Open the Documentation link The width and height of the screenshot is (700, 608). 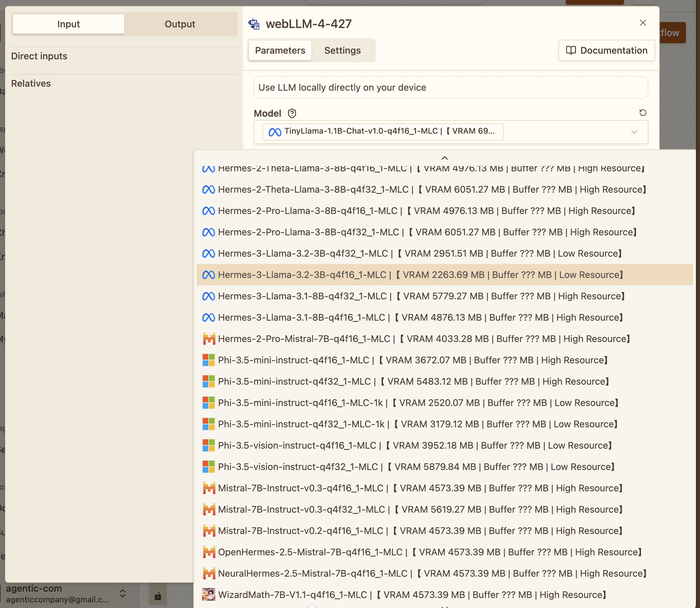point(606,51)
